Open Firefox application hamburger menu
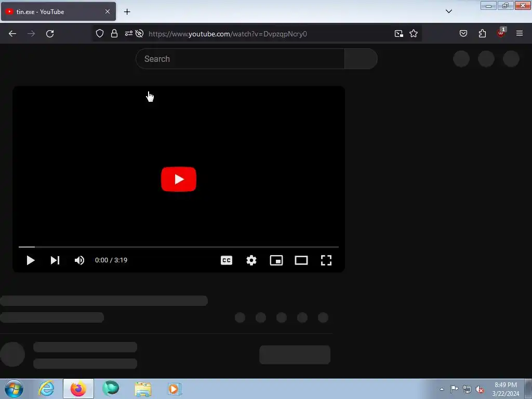Viewport: 532px width, 399px height. 520,34
